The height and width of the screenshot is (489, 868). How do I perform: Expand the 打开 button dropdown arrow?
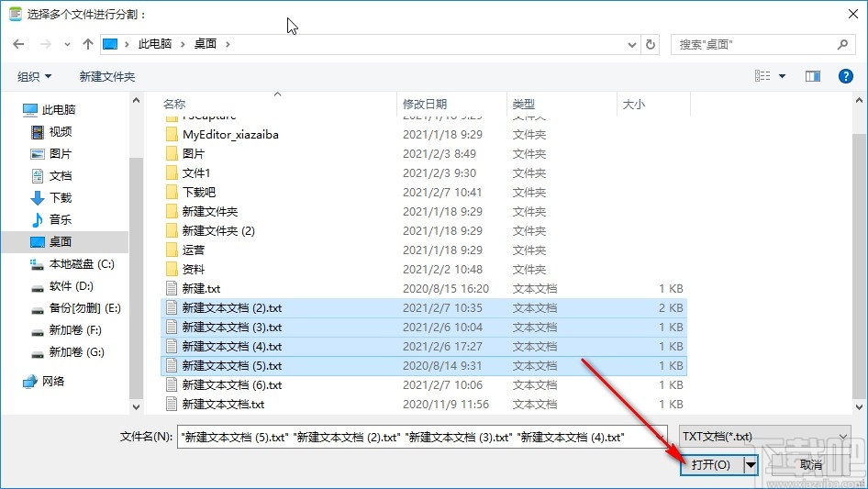pos(751,465)
